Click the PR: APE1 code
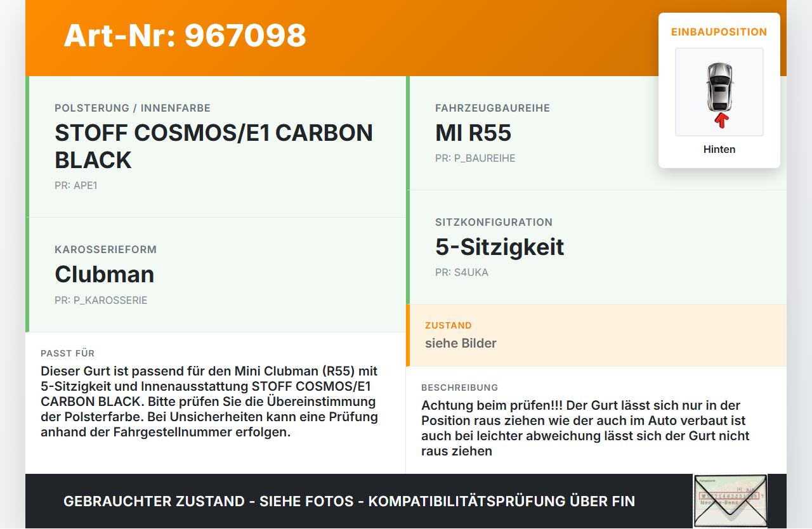This screenshot has height=529, width=812. pos(76,186)
